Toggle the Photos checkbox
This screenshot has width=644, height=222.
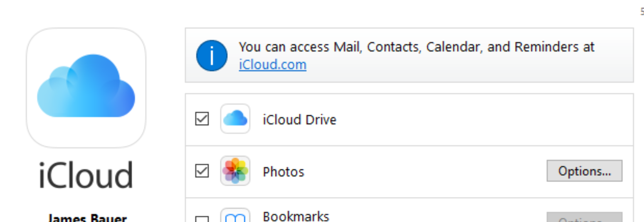(x=202, y=171)
